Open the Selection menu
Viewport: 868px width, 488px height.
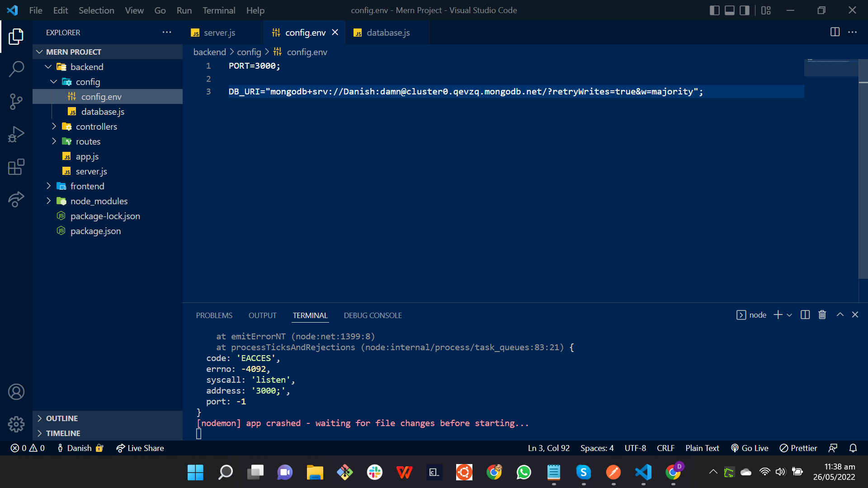pos(96,10)
